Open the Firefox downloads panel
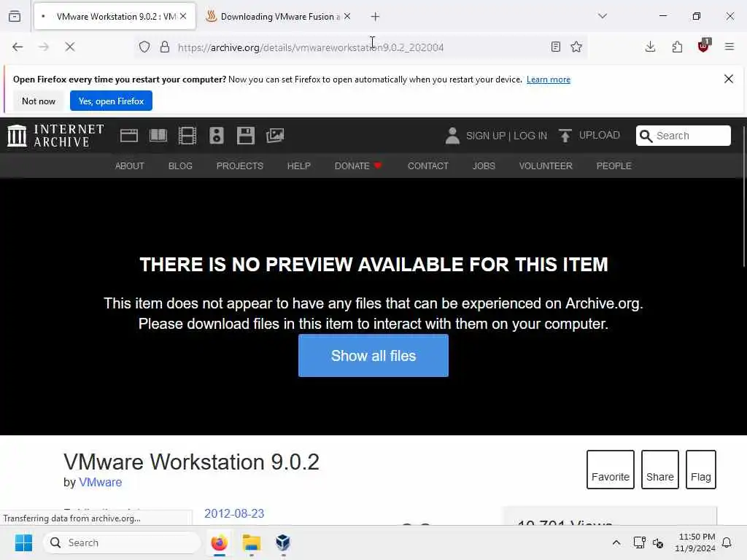This screenshot has width=747, height=560. click(x=650, y=47)
